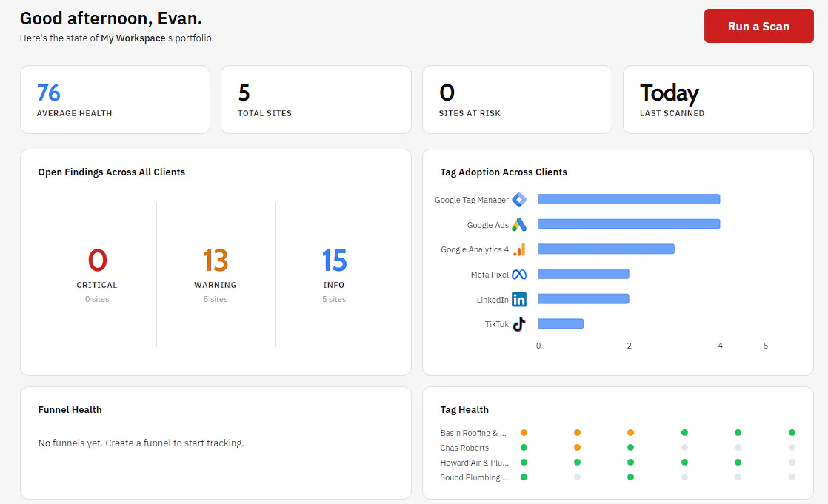The image size is (828, 504).
Task: Open the Total Sites card
Action: click(x=315, y=99)
